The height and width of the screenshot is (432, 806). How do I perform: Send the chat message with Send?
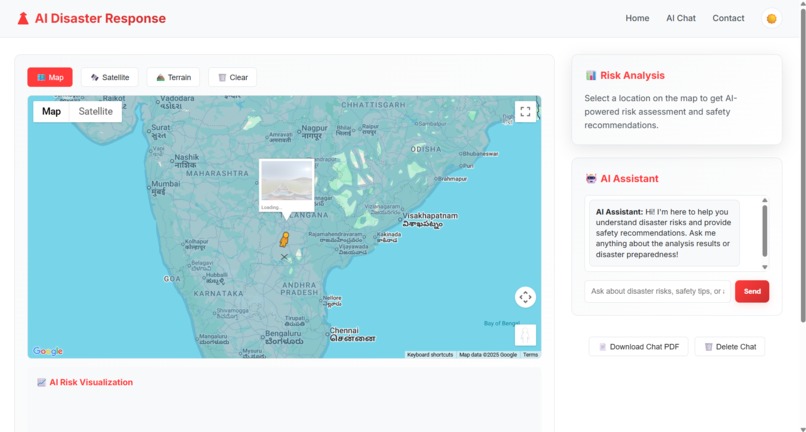(x=752, y=291)
